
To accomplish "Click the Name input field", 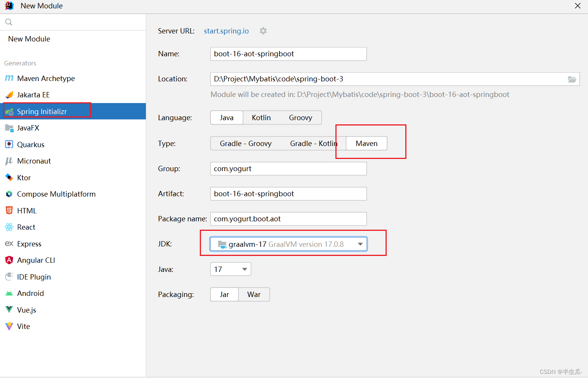I will 289,54.
